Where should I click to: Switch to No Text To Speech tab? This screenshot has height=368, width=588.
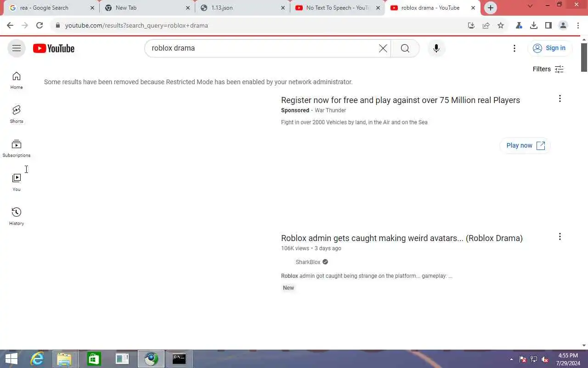point(338,8)
